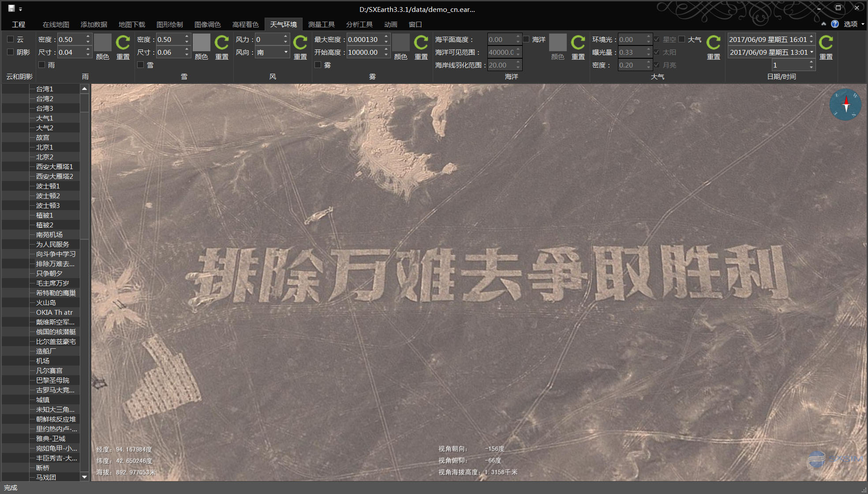Toggle the 太阳 (sun) checkbox

[657, 52]
